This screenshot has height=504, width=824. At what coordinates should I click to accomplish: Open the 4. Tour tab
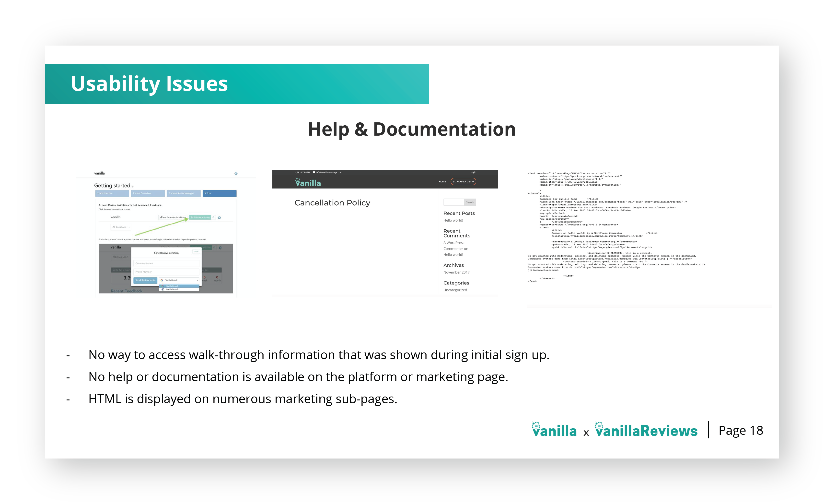coord(219,194)
